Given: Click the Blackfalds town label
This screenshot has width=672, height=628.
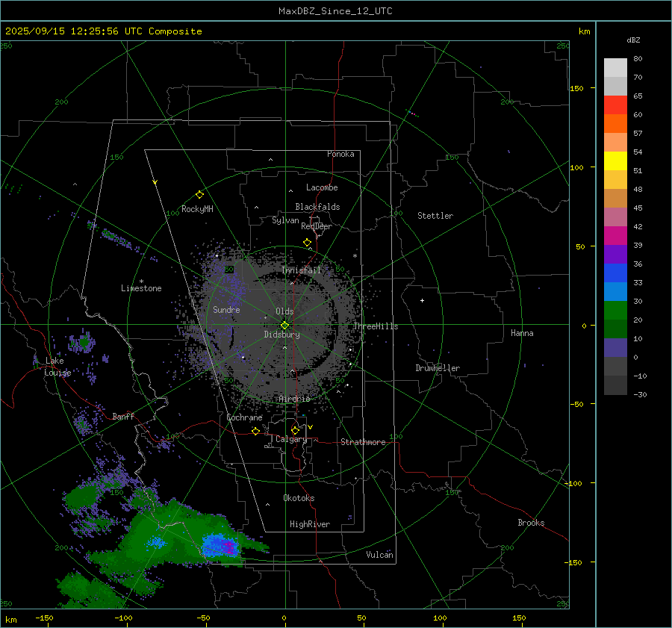Looking at the screenshot, I should point(317,207).
